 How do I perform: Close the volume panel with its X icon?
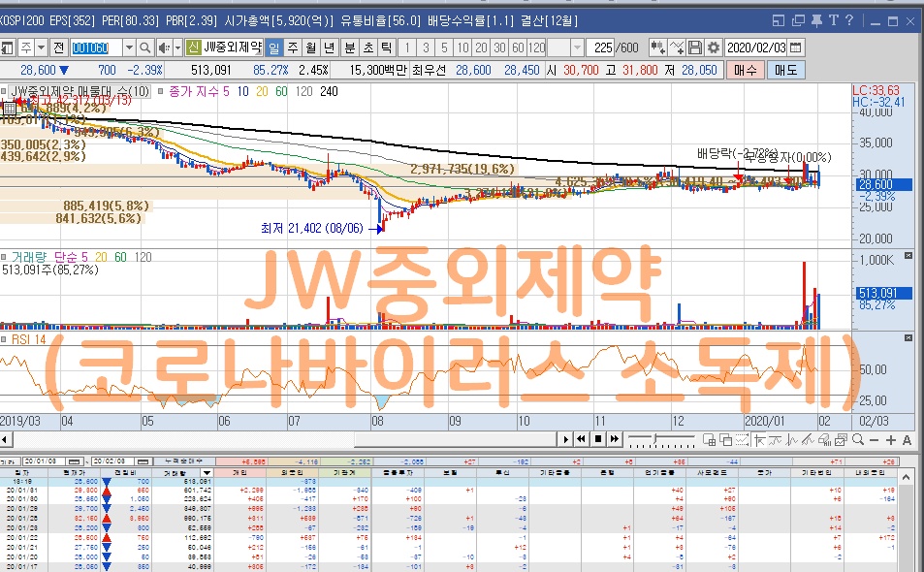click(x=908, y=256)
